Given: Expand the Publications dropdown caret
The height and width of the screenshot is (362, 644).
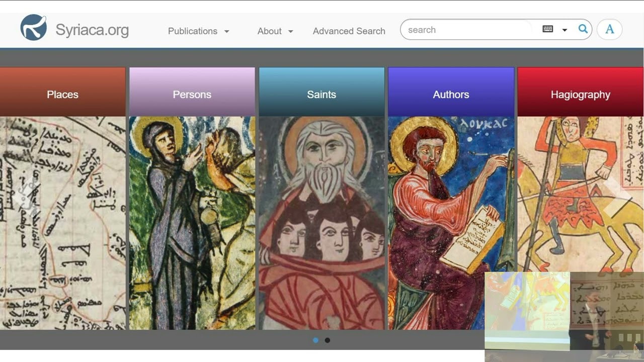Looking at the screenshot, I should coord(226,31).
